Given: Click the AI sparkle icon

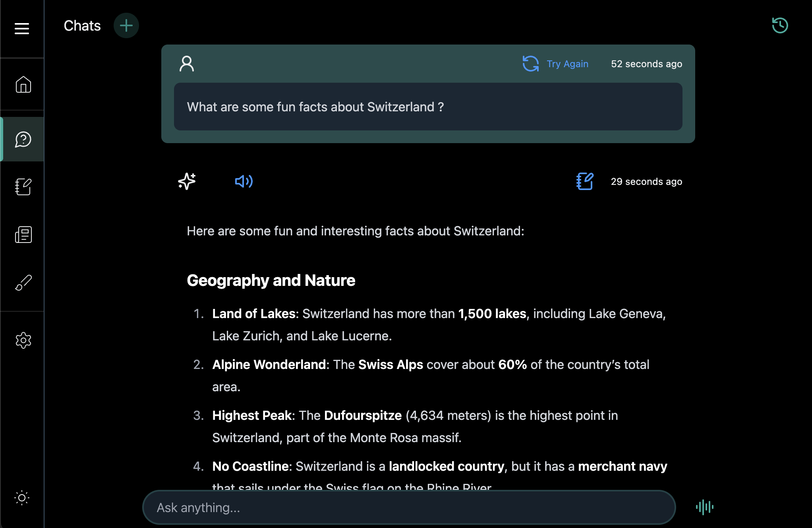Looking at the screenshot, I should 187,181.
